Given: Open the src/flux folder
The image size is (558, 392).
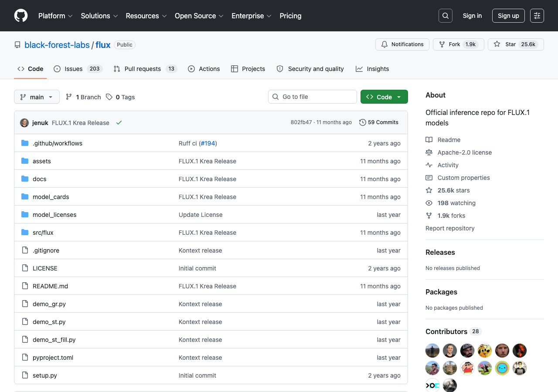Looking at the screenshot, I should [x=43, y=233].
